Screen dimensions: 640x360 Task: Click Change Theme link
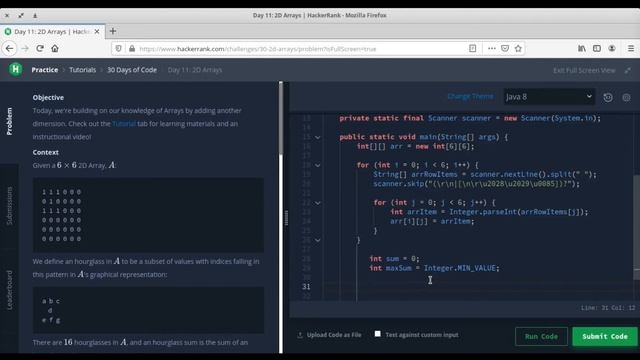click(x=470, y=96)
